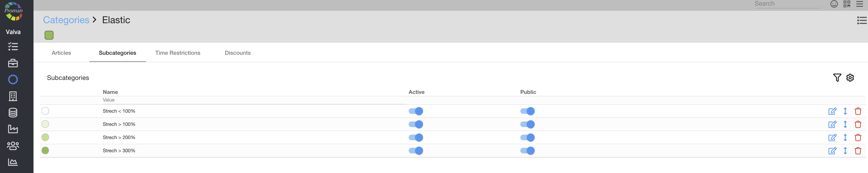Open the Time Restrictions tab
The height and width of the screenshot is (173, 868).
[x=178, y=53]
